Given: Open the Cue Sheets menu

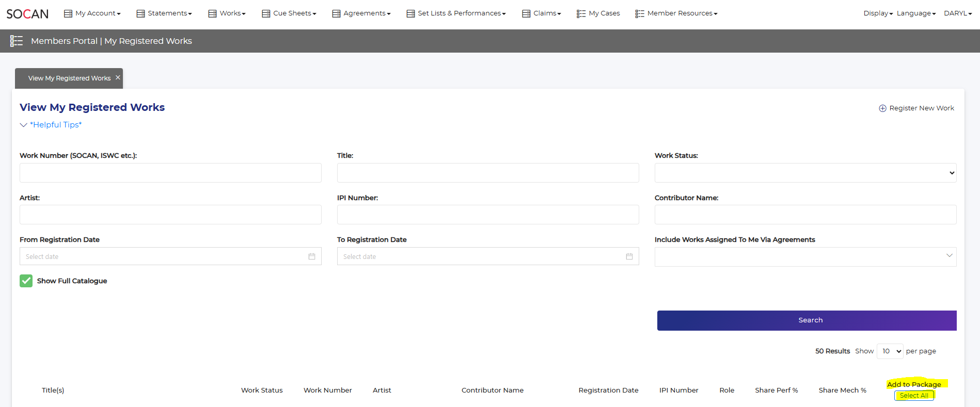Looking at the screenshot, I should [289, 13].
